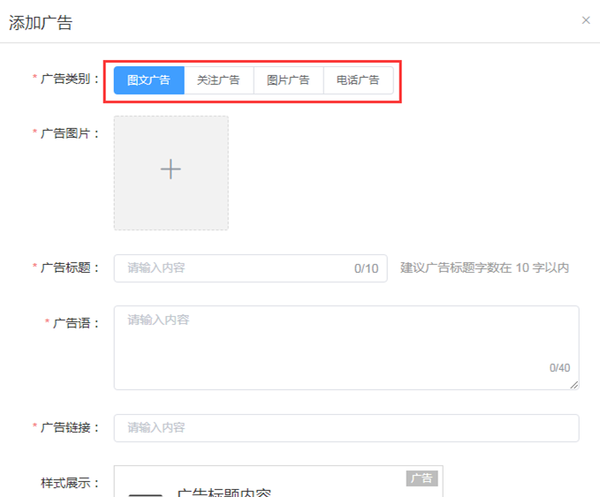Screen dimensions: 600x497
Task: Click the 建议广告标题字数在 10 字以内 hint
Action: 484,268
